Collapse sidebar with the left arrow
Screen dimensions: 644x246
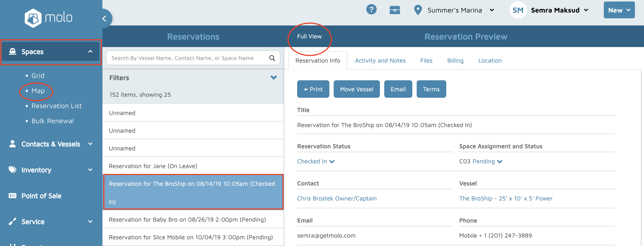point(105,19)
